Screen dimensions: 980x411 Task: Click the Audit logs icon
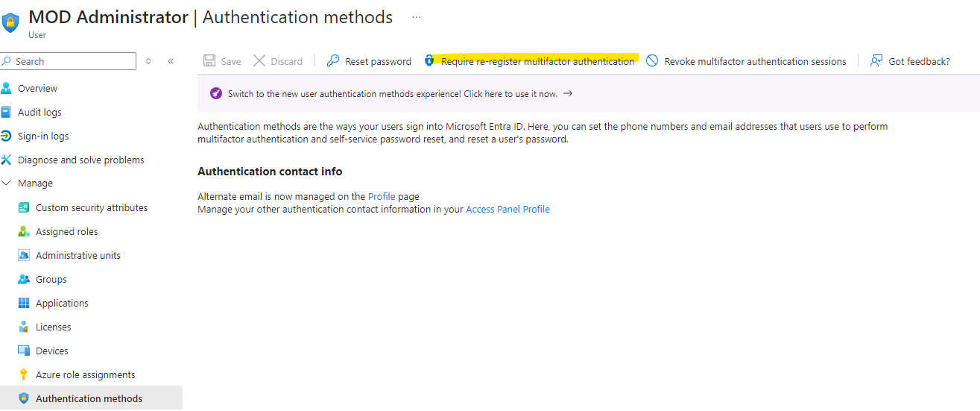click(6, 112)
